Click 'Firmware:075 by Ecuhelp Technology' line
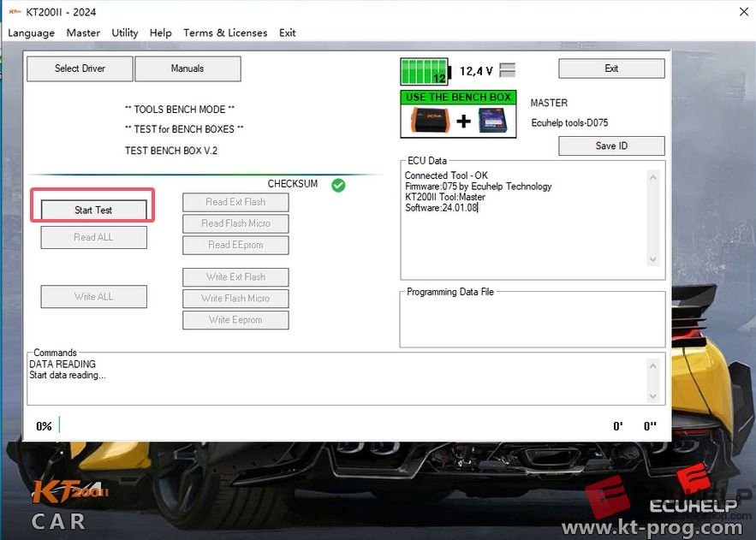 [x=478, y=187]
